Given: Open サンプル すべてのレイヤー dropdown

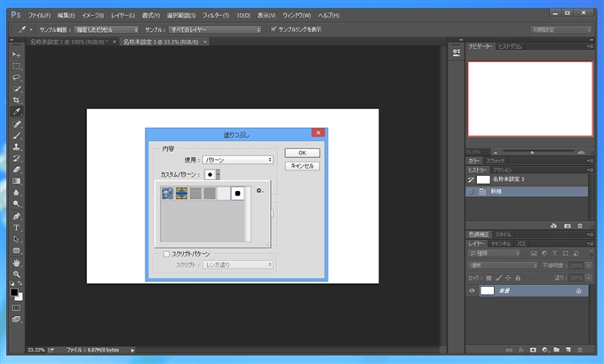Looking at the screenshot, I should (x=215, y=29).
